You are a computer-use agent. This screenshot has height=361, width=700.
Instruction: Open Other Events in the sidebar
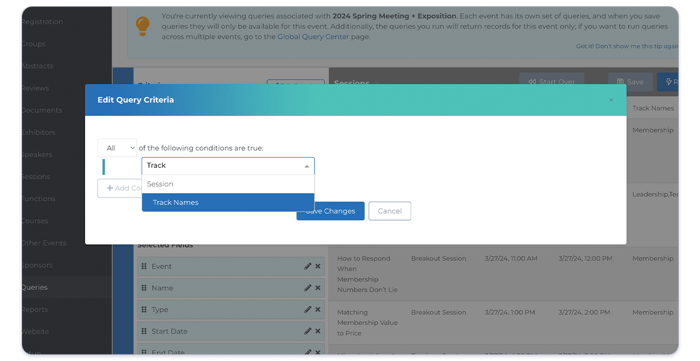click(44, 243)
